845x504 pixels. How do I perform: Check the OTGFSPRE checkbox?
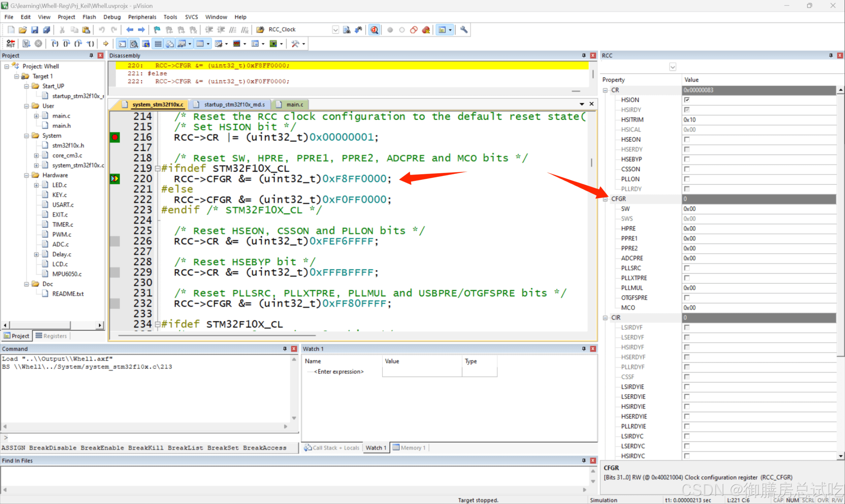[687, 297]
